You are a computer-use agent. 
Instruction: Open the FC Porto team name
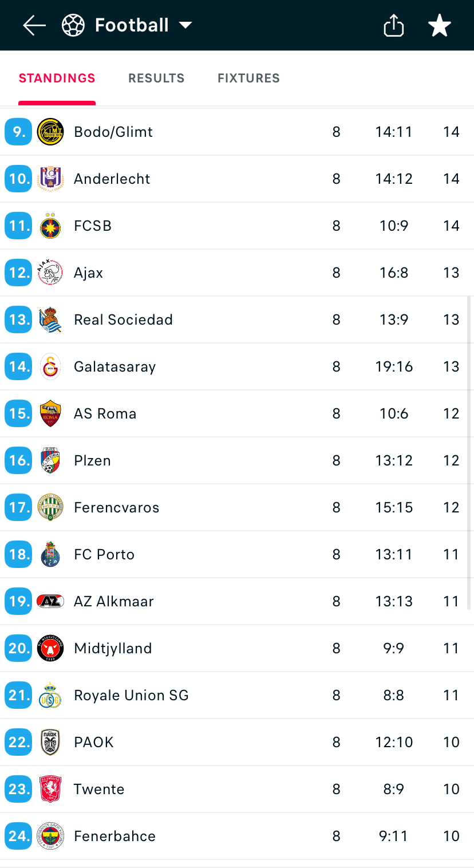point(104,554)
